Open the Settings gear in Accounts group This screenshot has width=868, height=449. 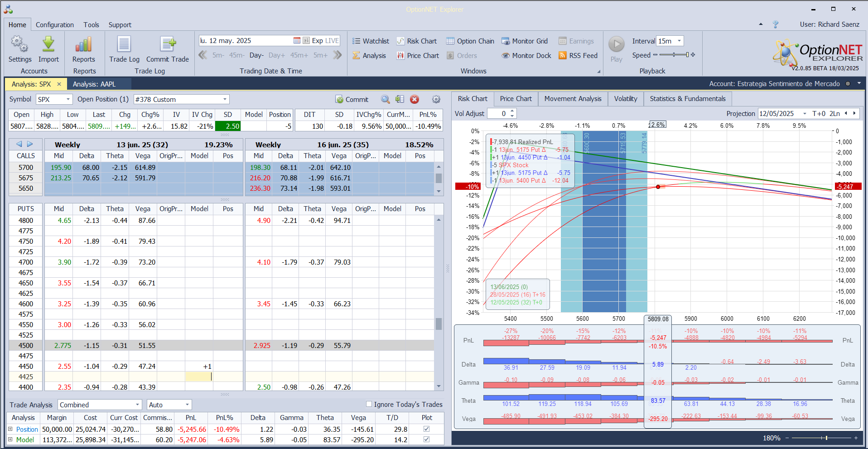point(19,49)
